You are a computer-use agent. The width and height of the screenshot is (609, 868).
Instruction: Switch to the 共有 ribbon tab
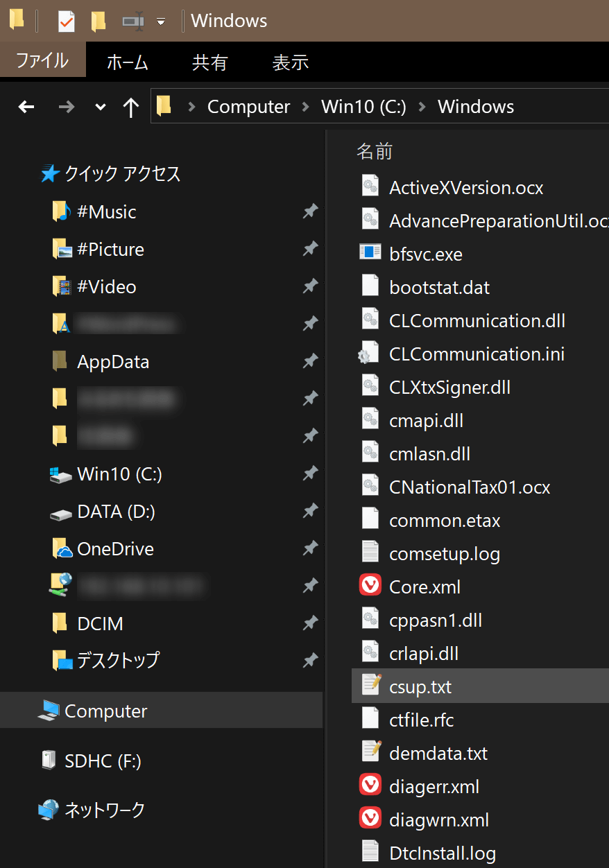coord(209,62)
